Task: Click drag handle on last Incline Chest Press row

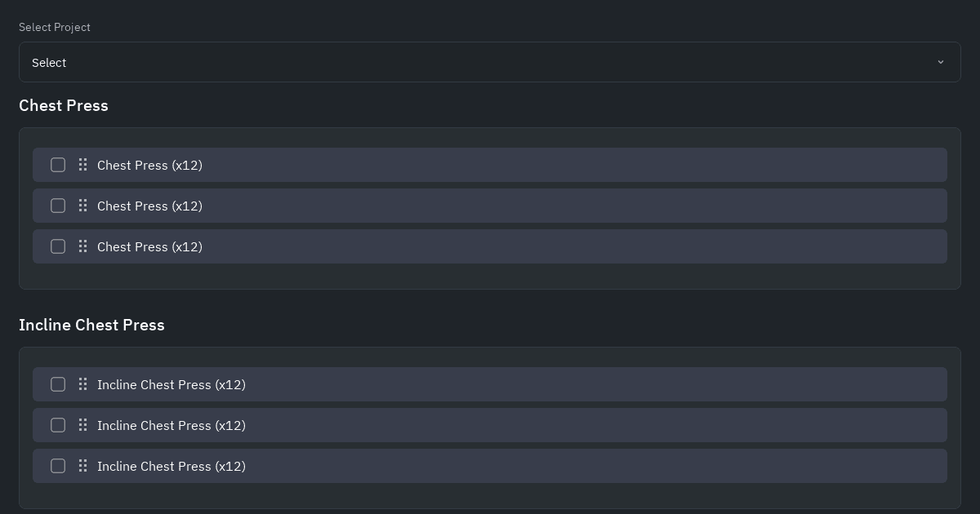Action: point(82,466)
